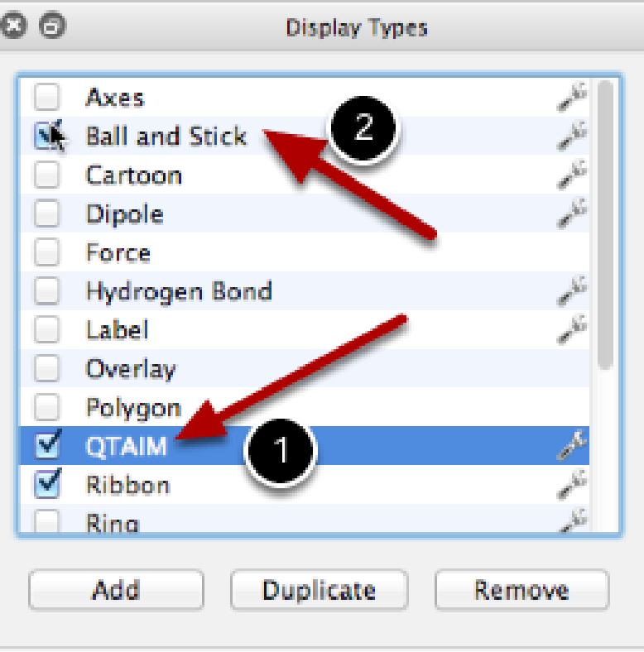Open Cartoon display settings wrench

[572, 175]
